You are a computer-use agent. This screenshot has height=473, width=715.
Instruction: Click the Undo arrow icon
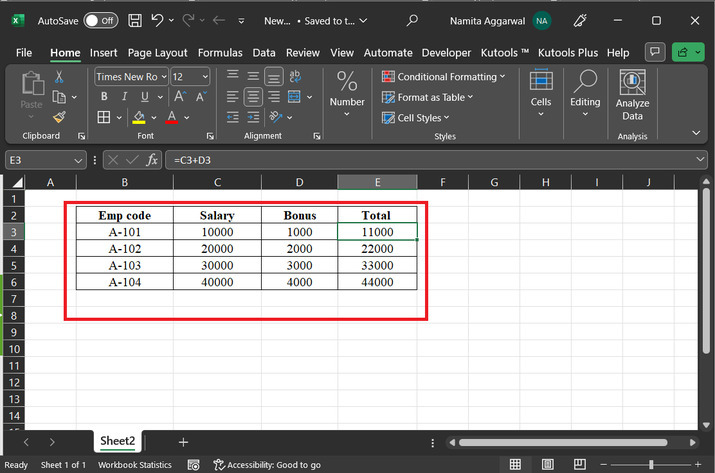coord(159,20)
